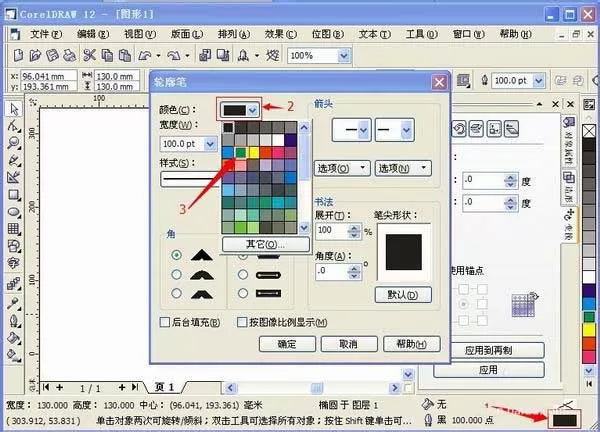Click the 帮助(H) button in dialog
This screenshot has width=600, height=432.
(x=412, y=344)
